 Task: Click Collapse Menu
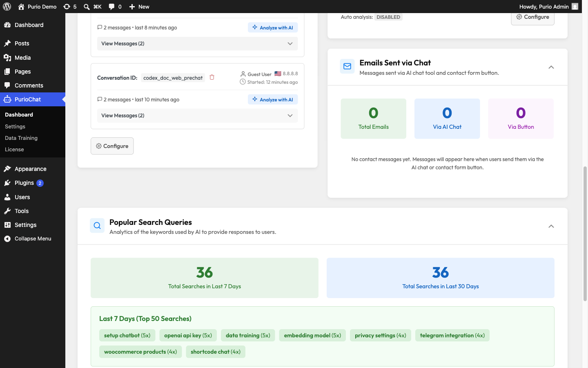tap(33, 239)
